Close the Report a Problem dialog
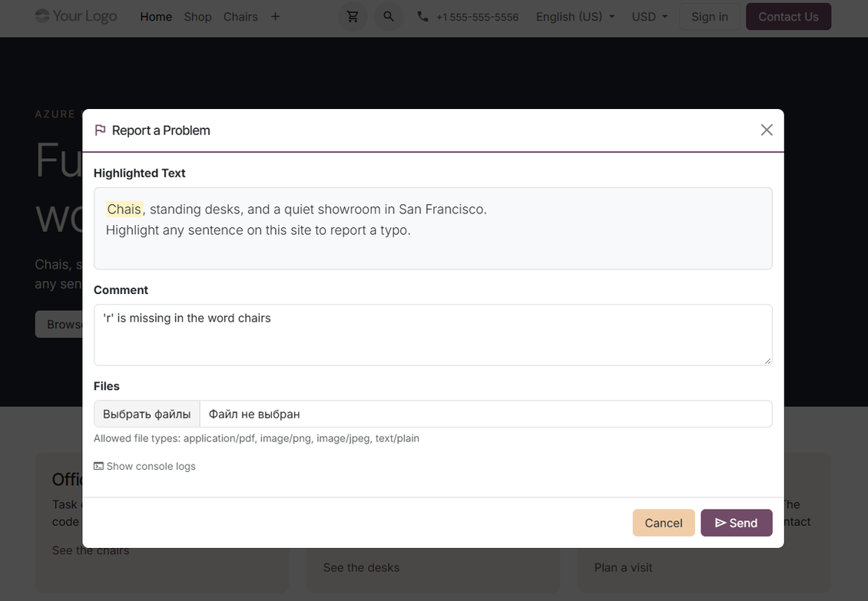 click(x=767, y=130)
